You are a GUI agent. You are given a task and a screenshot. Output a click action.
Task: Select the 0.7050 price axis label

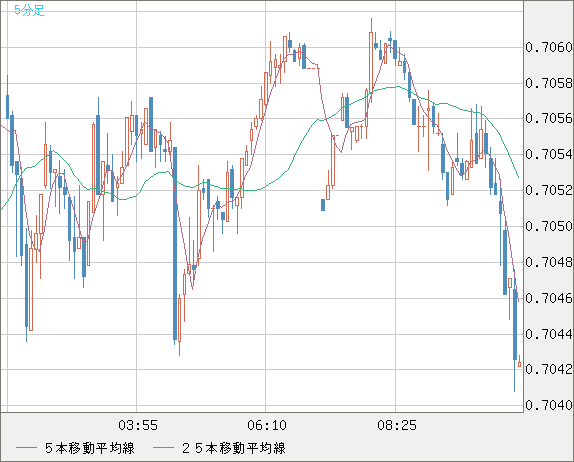549,226
